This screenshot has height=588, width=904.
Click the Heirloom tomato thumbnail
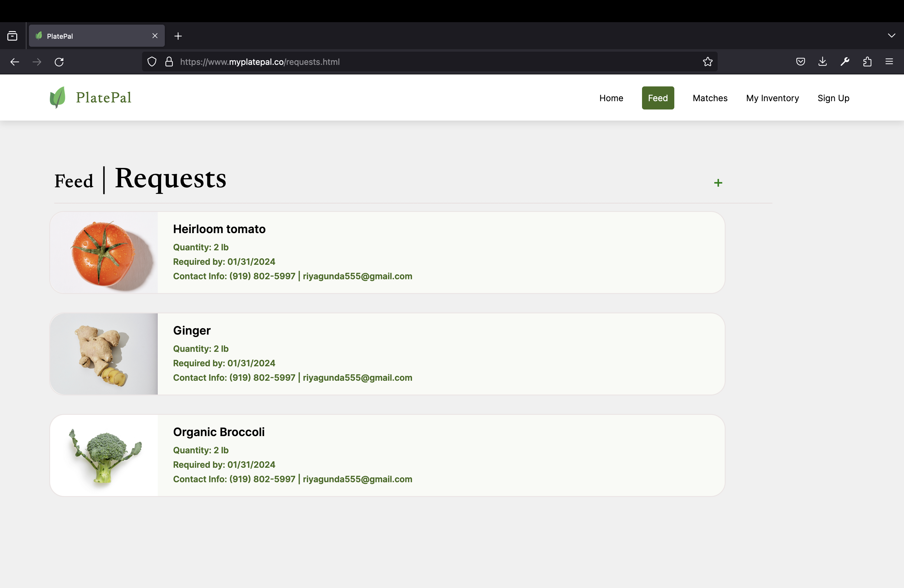coord(104,252)
